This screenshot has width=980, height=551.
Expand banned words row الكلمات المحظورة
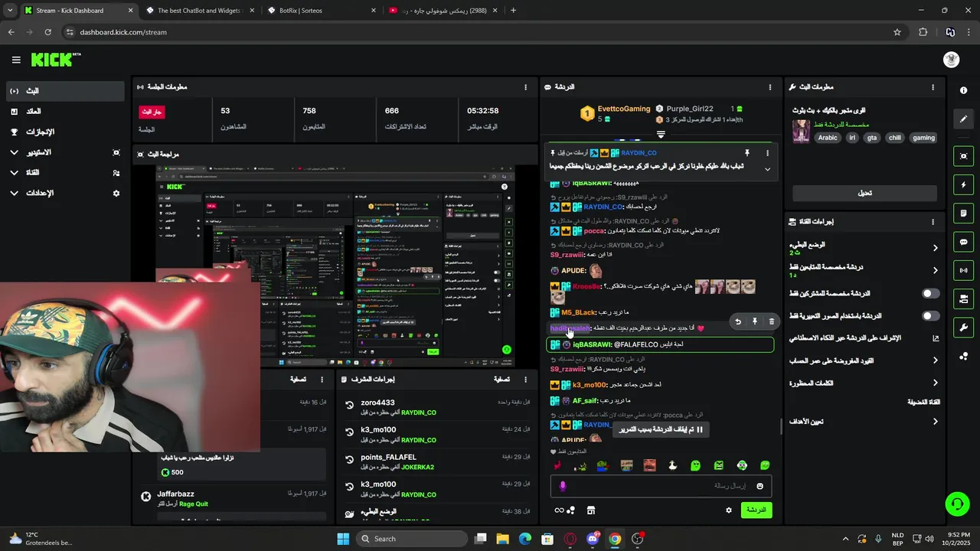coord(864,383)
